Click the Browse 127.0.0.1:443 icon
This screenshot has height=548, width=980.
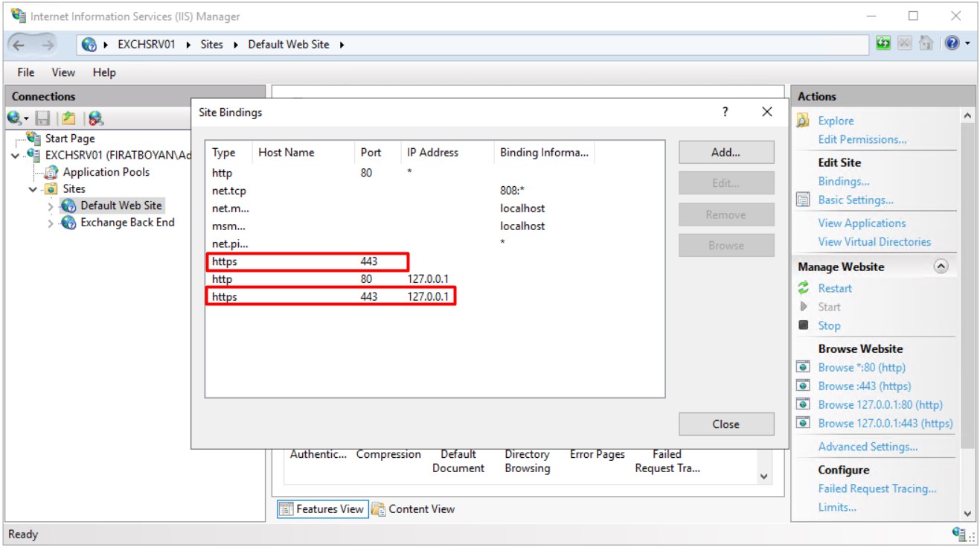pos(803,423)
